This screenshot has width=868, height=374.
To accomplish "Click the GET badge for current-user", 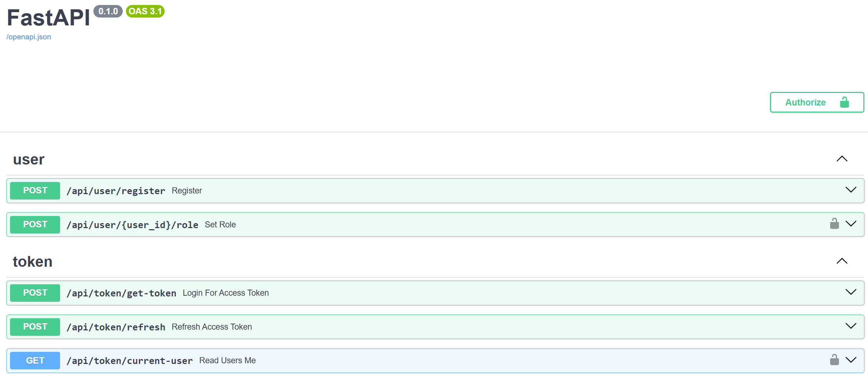I will point(35,360).
